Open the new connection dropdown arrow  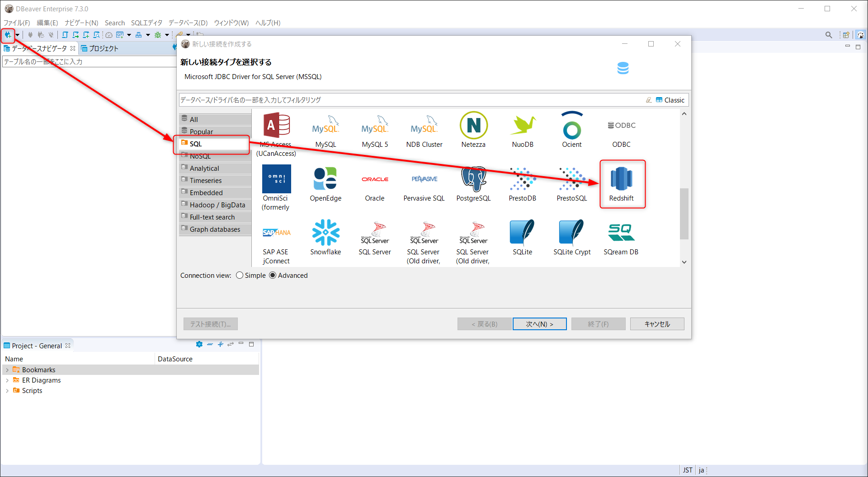(17, 35)
